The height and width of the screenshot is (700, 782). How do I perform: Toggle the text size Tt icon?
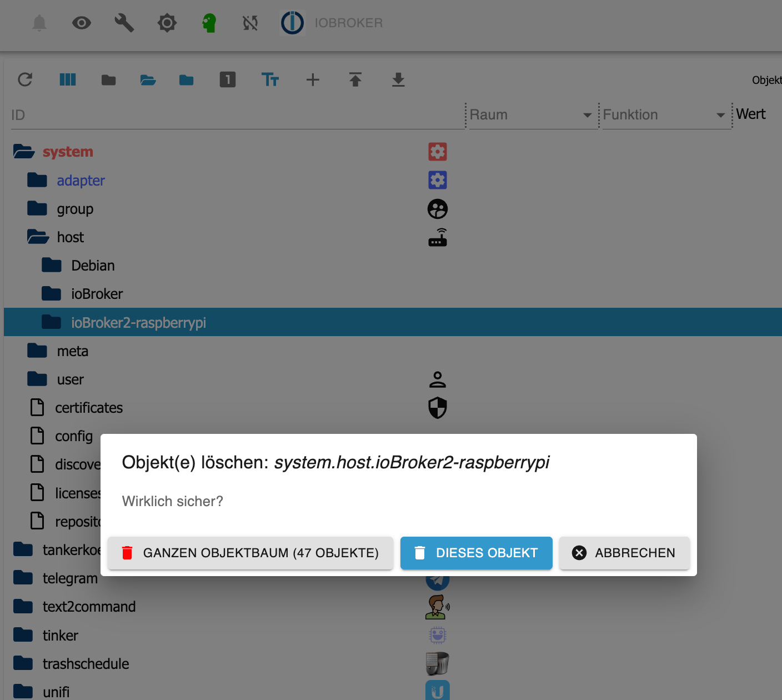[270, 79]
